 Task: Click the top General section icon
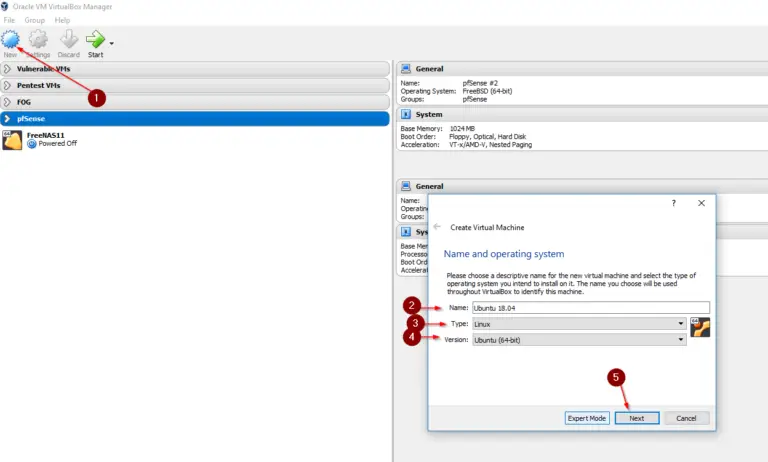point(406,69)
